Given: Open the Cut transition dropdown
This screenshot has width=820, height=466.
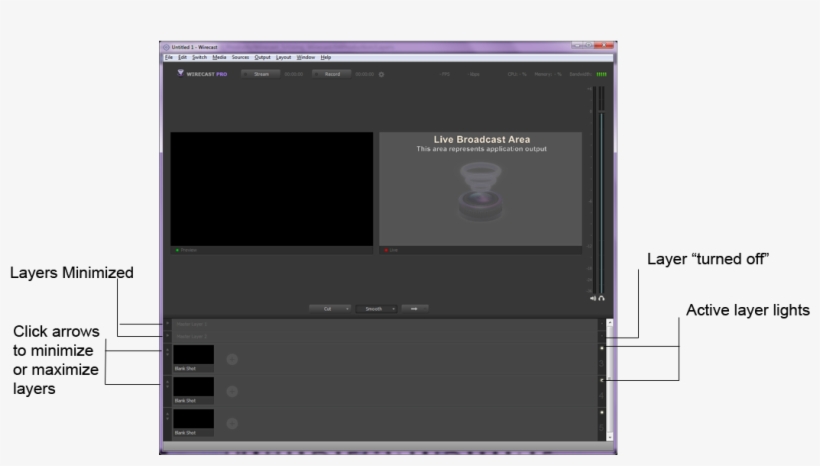Looking at the screenshot, I should (x=330, y=308).
